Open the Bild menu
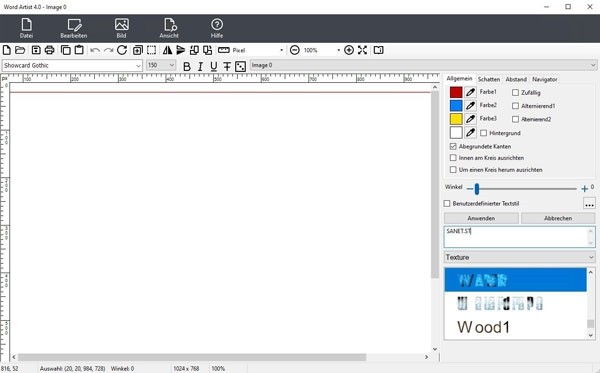Image resolution: width=600 pixels, height=373 pixels. pos(122,28)
